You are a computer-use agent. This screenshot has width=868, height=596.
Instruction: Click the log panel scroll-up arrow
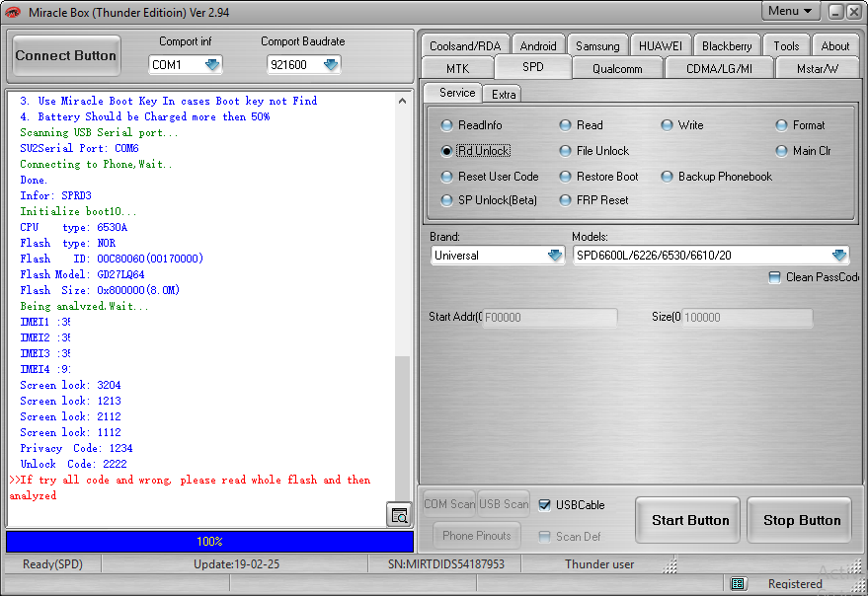[403, 101]
